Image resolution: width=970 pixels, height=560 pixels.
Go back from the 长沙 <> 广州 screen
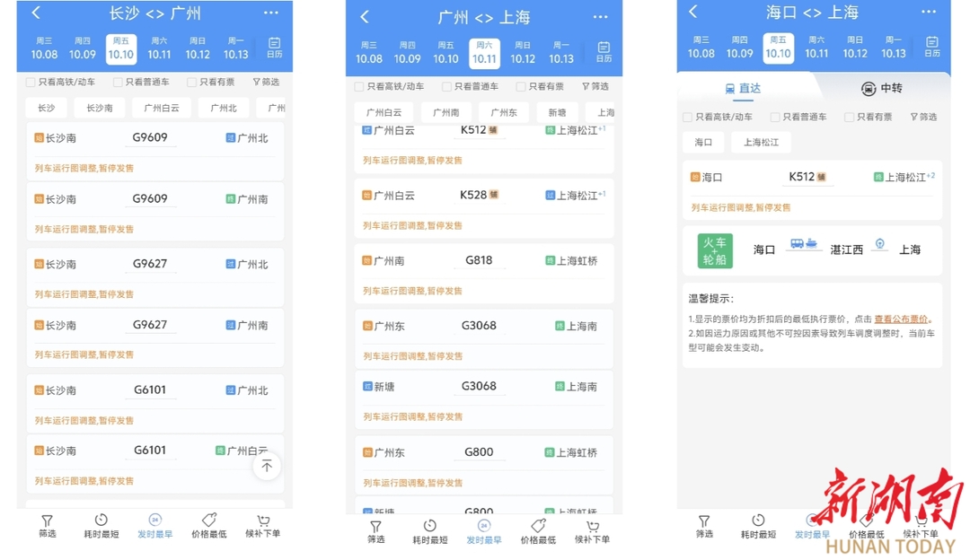pos(36,13)
